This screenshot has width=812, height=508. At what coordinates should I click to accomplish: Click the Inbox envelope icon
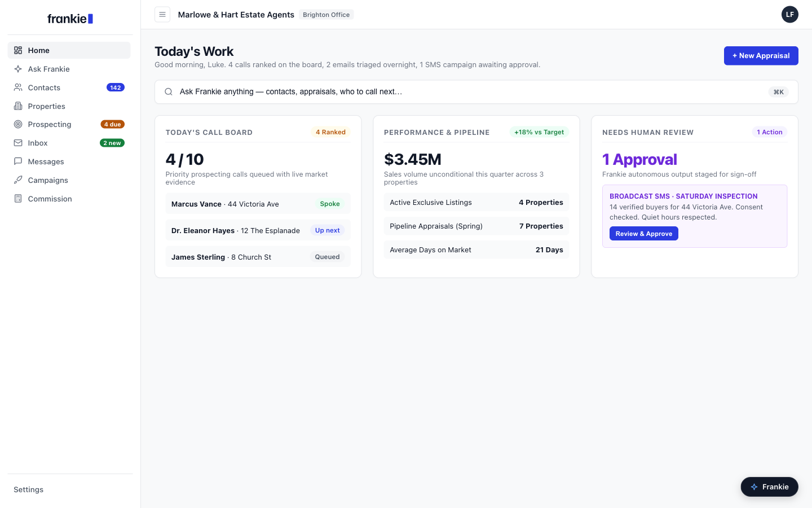tap(18, 143)
